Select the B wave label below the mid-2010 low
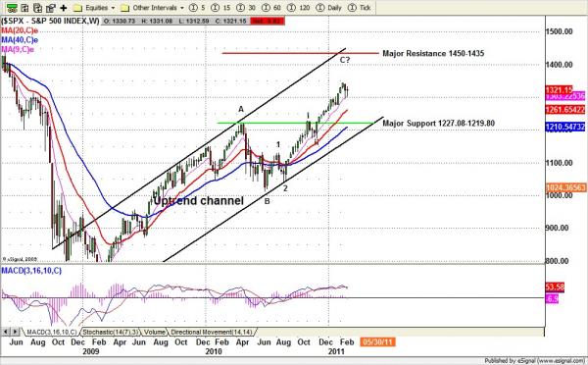 pos(267,201)
